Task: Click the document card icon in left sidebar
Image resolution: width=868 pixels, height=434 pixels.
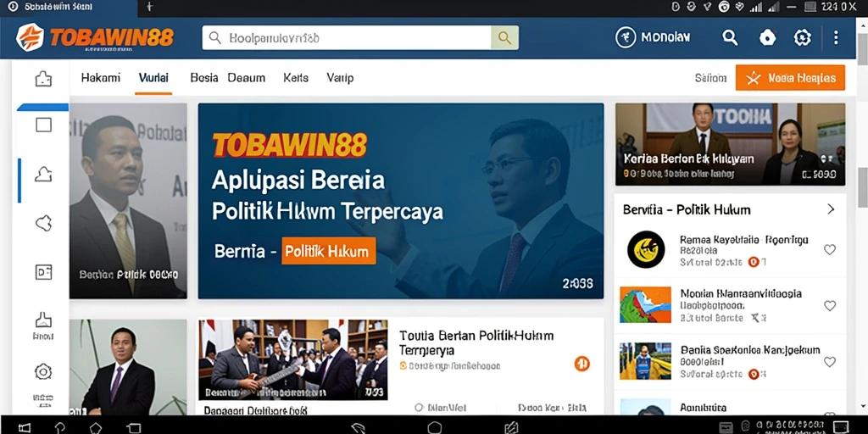Action: coord(43,271)
